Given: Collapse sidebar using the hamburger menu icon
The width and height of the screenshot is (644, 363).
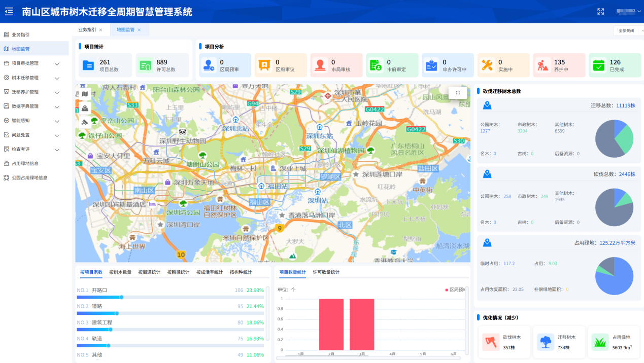Looking at the screenshot, I should tap(9, 11).
